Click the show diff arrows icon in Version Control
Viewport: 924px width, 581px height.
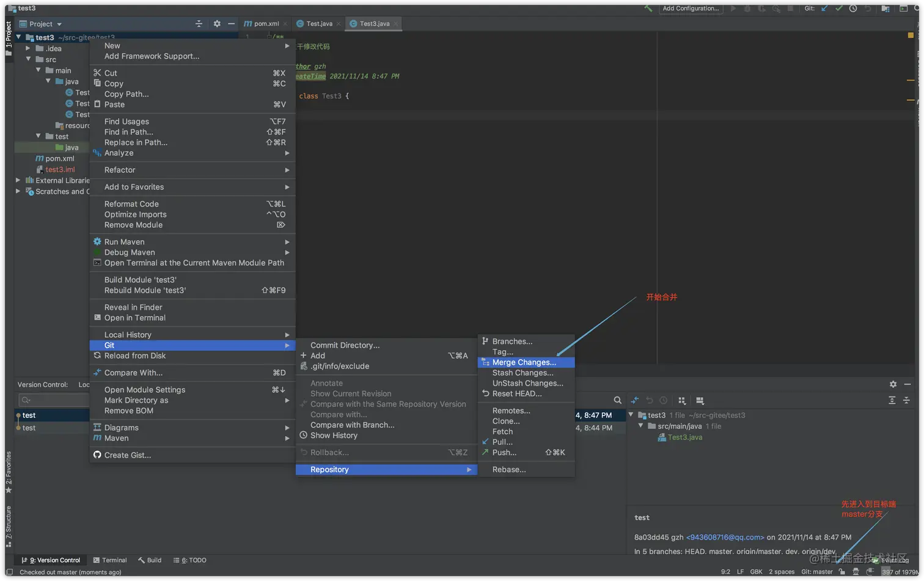635,400
